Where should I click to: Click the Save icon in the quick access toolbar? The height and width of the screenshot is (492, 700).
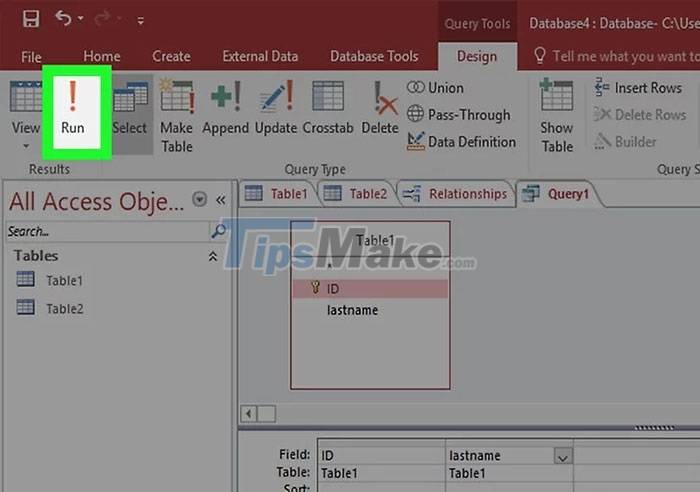31,19
